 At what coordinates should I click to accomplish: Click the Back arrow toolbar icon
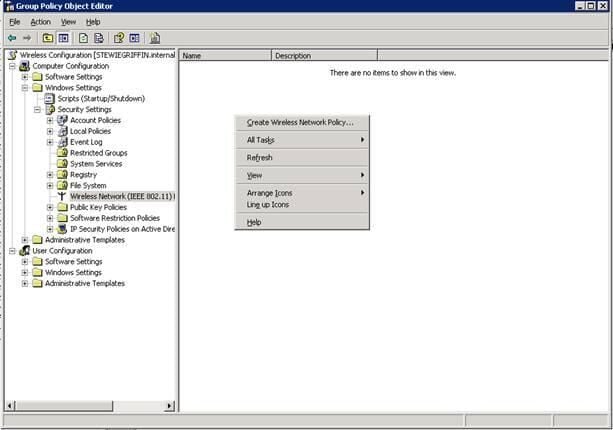click(12, 38)
